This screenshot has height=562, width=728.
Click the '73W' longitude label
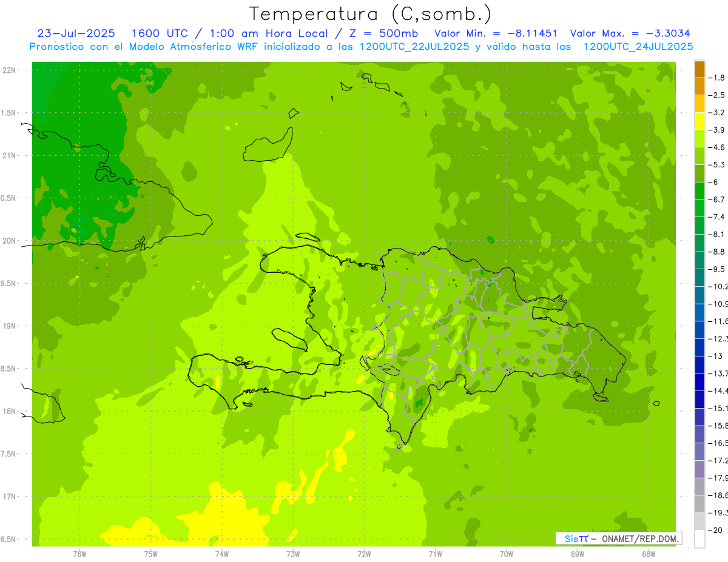click(293, 554)
